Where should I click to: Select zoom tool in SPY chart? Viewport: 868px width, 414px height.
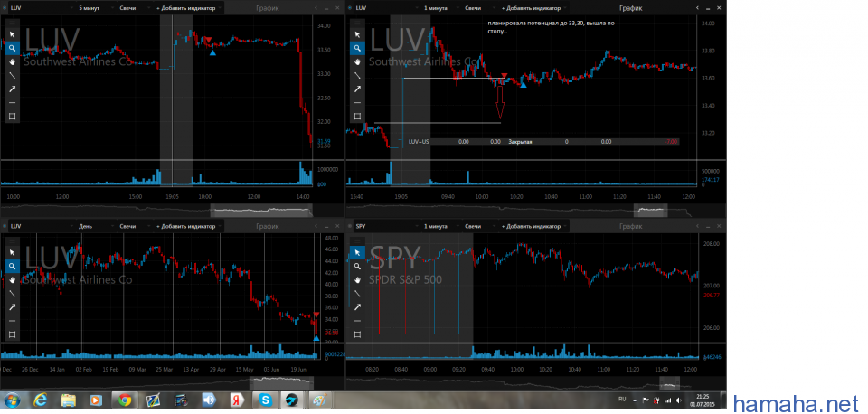pos(358,267)
